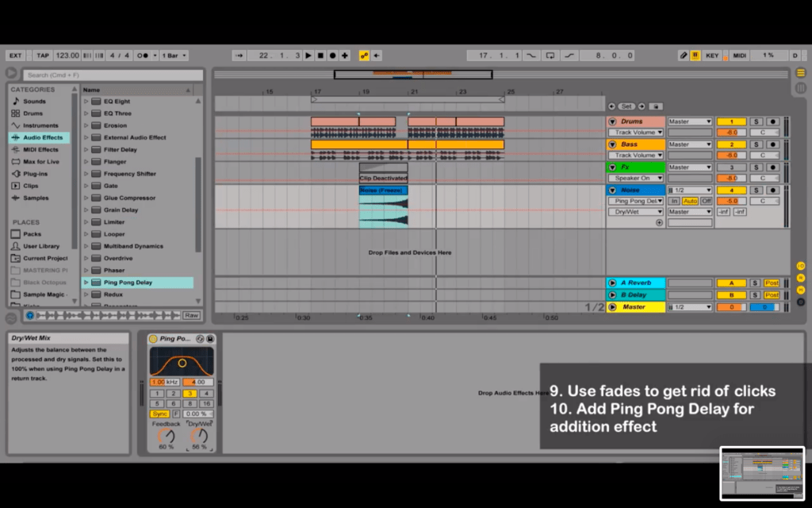Solo the Noise track
Screen dimensions: 812x508
pos(756,190)
